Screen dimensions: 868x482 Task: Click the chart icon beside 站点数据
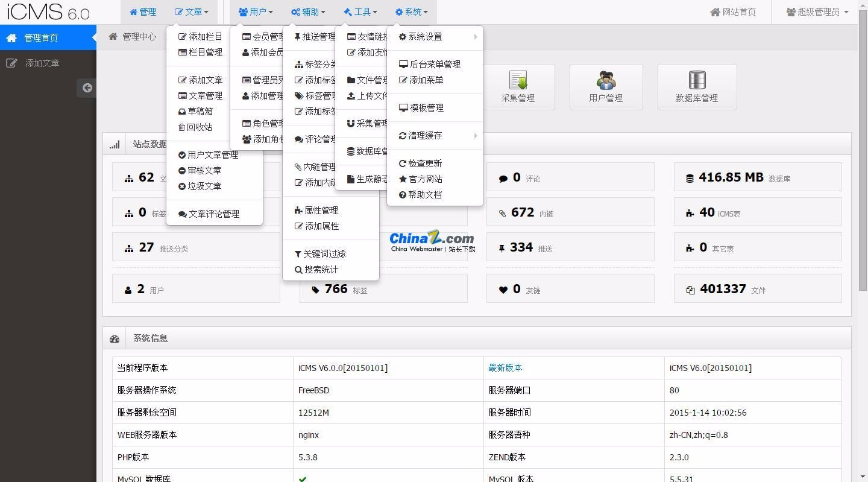click(x=115, y=144)
